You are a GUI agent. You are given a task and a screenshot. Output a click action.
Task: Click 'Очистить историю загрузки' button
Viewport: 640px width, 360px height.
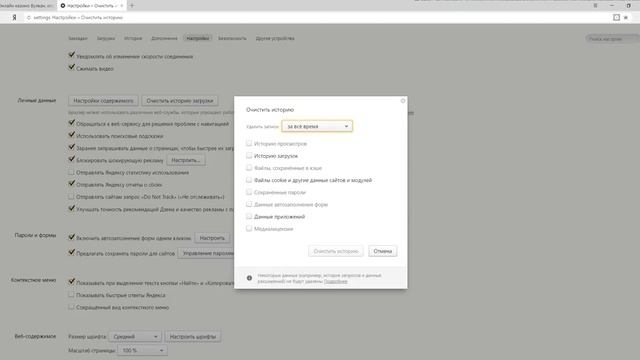tap(180, 100)
